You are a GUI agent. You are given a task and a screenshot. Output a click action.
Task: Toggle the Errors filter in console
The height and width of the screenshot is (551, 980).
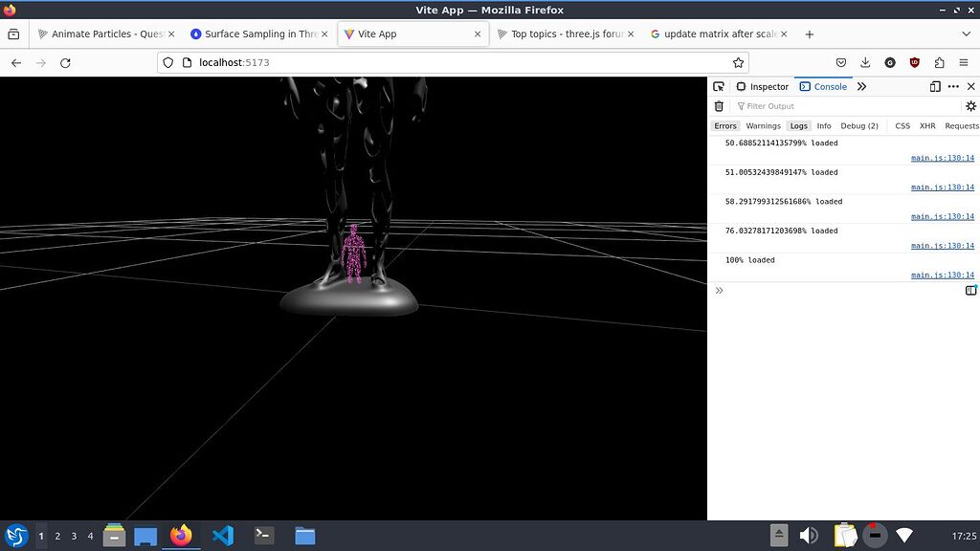(725, 125)
